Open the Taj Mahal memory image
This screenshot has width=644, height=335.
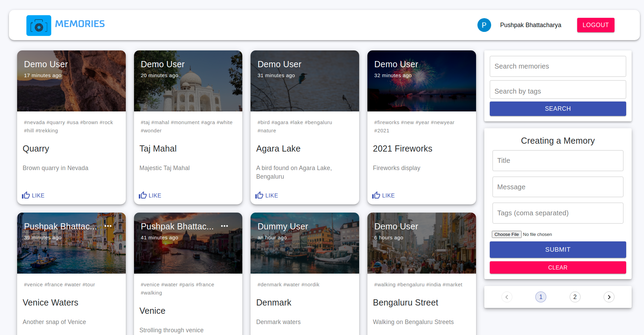pyautogui.click(x=188, y=81)
